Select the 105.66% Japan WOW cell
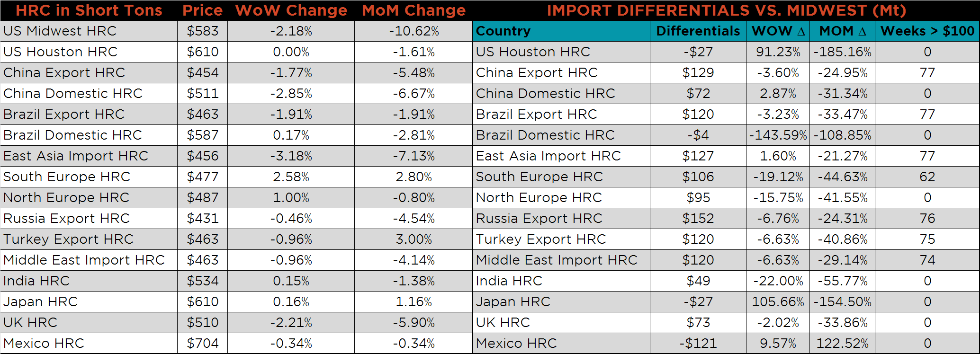This screenshot has height=354, width=980. 778,301
